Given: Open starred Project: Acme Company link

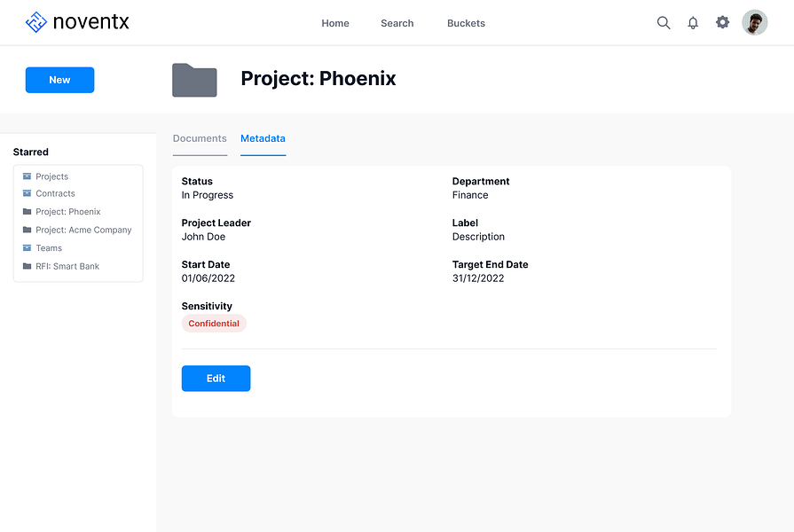Looking at the screenshot, I should (83, 231).
